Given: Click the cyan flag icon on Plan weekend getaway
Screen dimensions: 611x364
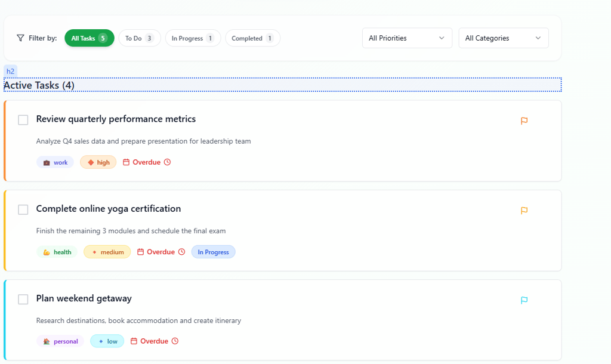Looking at the screenshot, I should 524,300.
